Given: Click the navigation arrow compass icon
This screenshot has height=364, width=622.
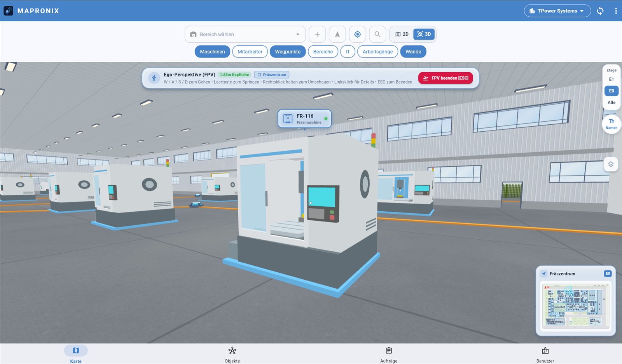Looking at the screenshot, I should (337, 34).
